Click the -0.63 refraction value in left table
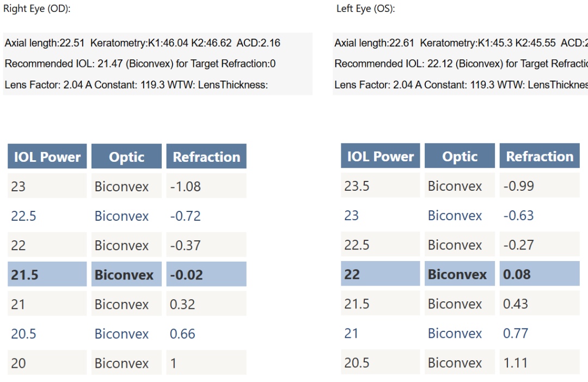 pyautogui.click(x=518, y=215)
